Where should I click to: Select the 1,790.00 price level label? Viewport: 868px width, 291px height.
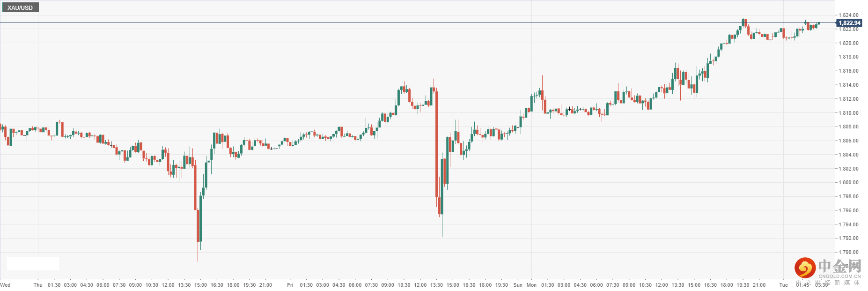(848, 252)
